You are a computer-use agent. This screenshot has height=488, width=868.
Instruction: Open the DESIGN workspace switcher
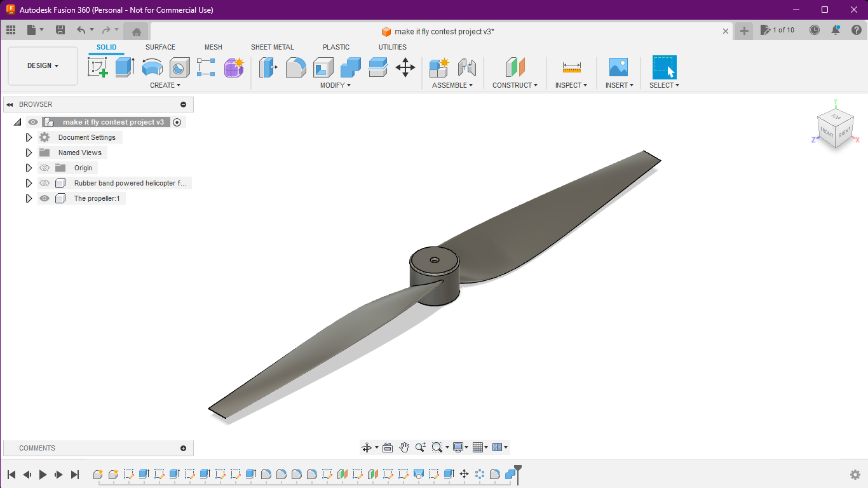42,65
